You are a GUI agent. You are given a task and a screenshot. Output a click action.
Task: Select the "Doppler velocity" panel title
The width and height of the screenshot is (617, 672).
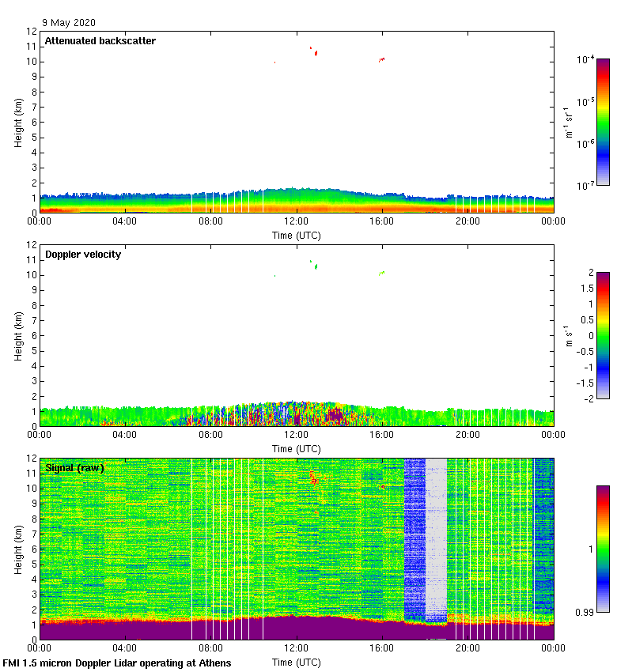[x=82, y=255]
